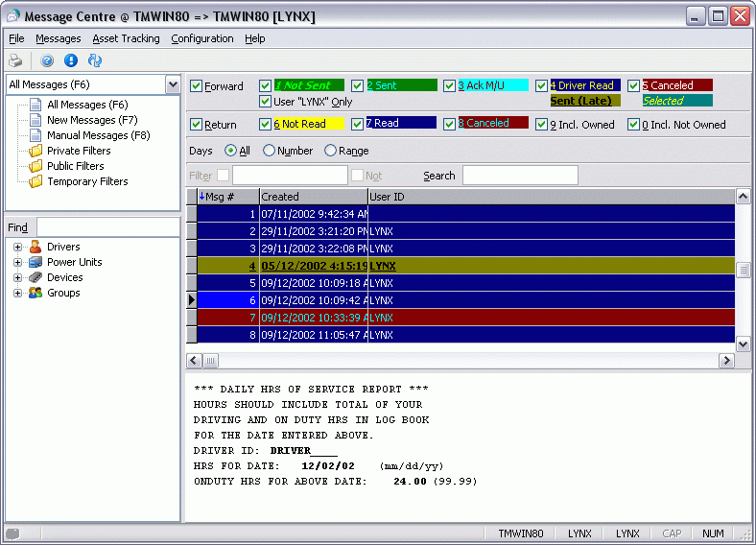Click the refresh arrows toolbar icon

click(95, 60)
